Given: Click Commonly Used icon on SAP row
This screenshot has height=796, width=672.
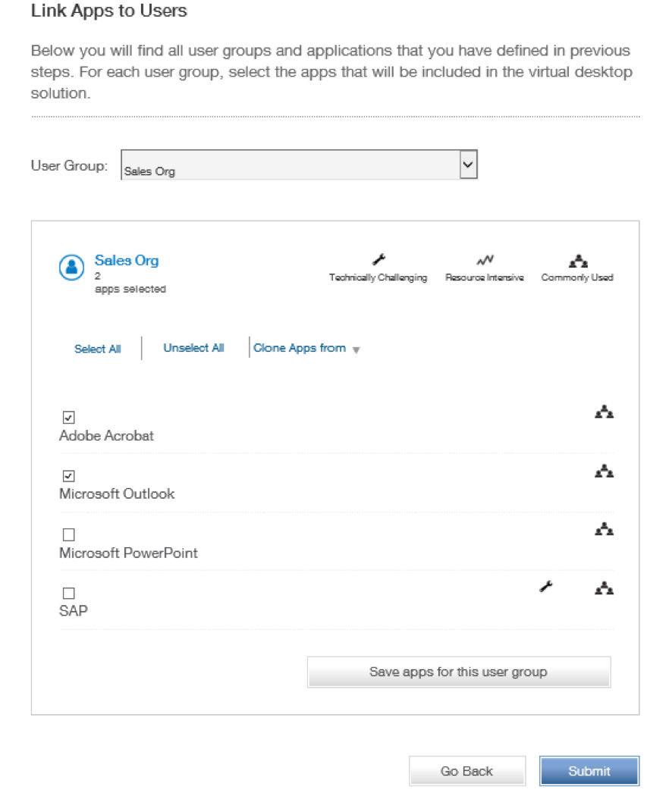Looking at the screenshot, I should pos(604,588).
